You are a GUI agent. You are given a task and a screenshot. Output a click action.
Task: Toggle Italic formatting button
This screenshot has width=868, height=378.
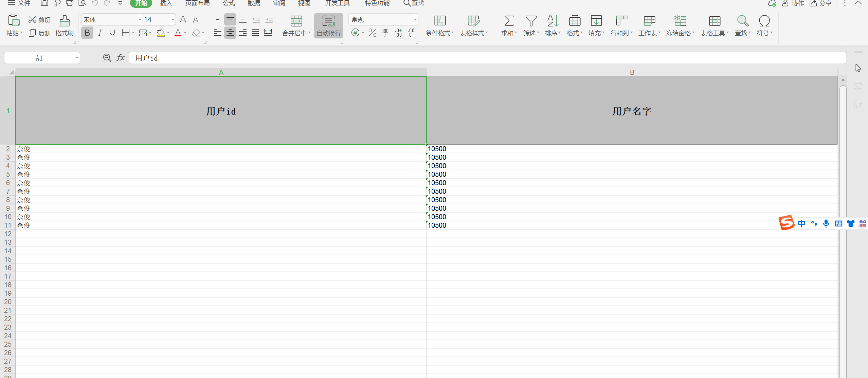tap(100, 33)
